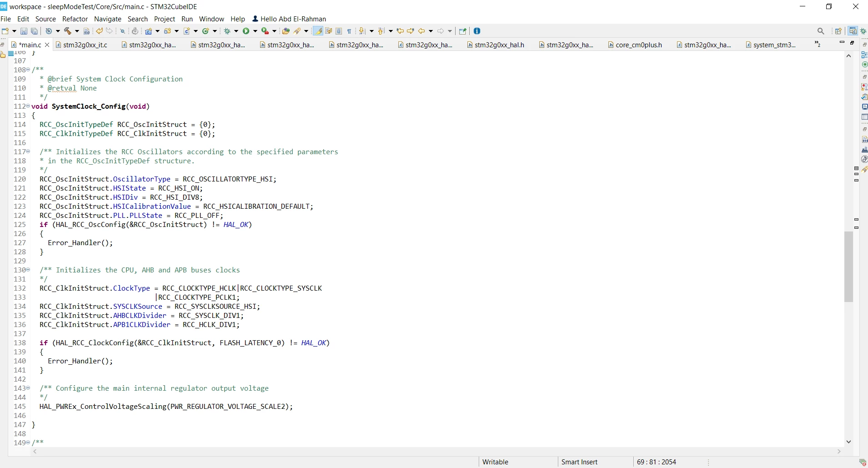Viewport: 868px width, 468px height.
Task: Click Hello Abd El-Rahman account link
Action: pyautogui.click(x=289, y=19)
